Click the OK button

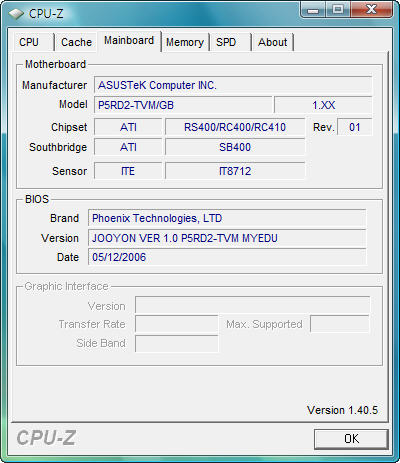[351, 439]
